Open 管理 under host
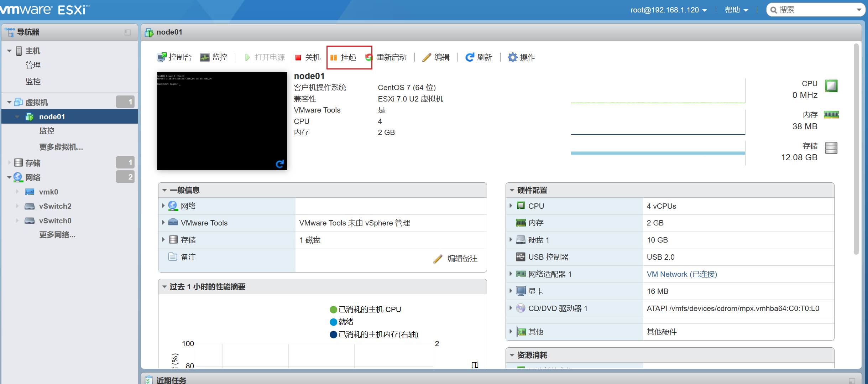Image resolution: width=868 pixels, height=384 pixels. [33, 65]
